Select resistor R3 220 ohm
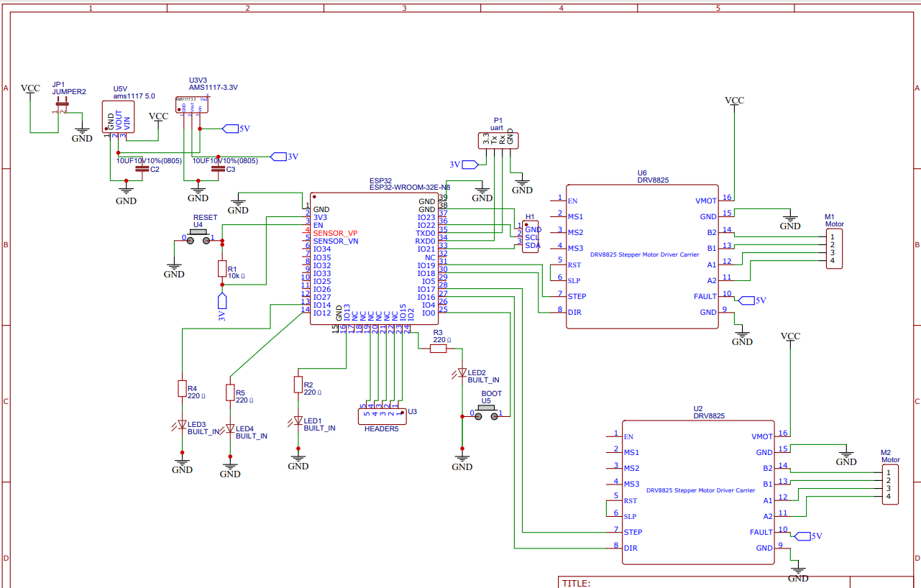This screenshot has height=588, width=921. pyautogui.click(x=438, y=349)
